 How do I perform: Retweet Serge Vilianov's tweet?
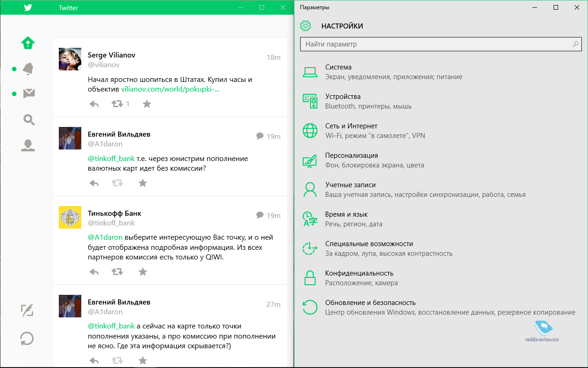[118, 104]
